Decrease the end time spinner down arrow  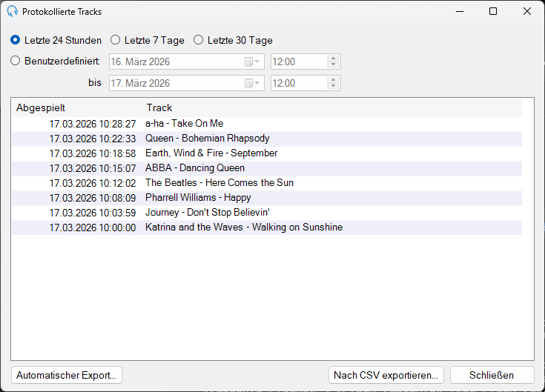(334, 87)
